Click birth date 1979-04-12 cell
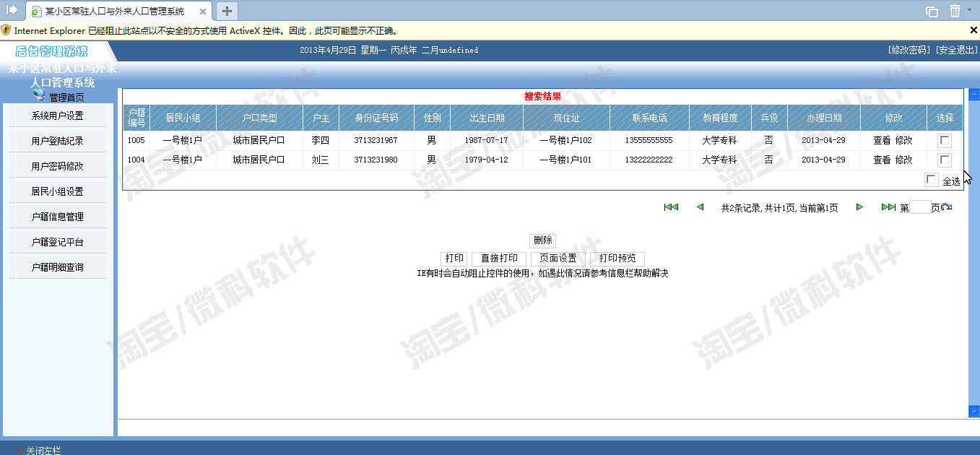Image resolution: width=980 pixels, height=455 pixels. [486, 160]
